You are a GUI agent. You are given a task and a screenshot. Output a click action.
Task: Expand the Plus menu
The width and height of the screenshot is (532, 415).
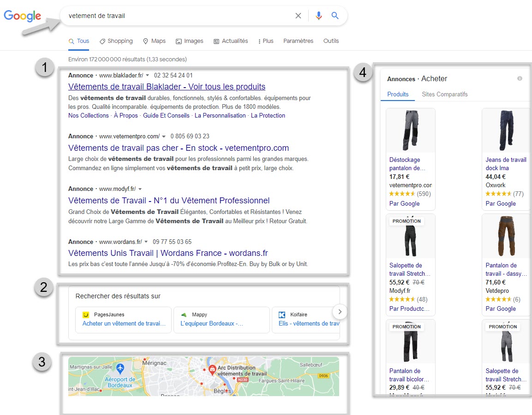266,41
